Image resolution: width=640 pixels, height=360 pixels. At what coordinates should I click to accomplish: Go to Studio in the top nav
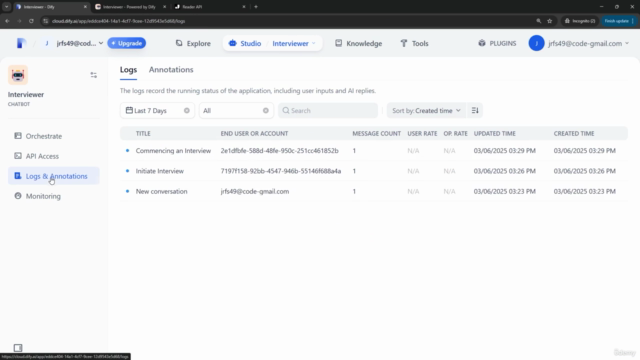[245, 43]
